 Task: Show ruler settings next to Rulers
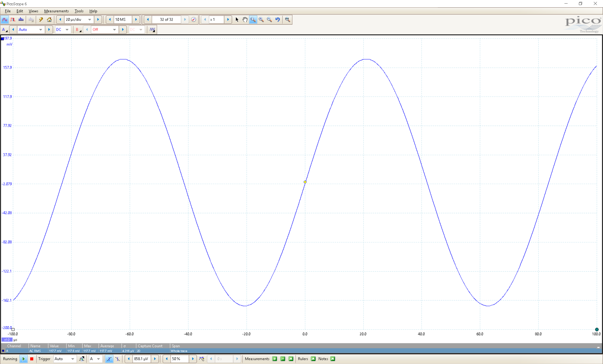[313, 359]
